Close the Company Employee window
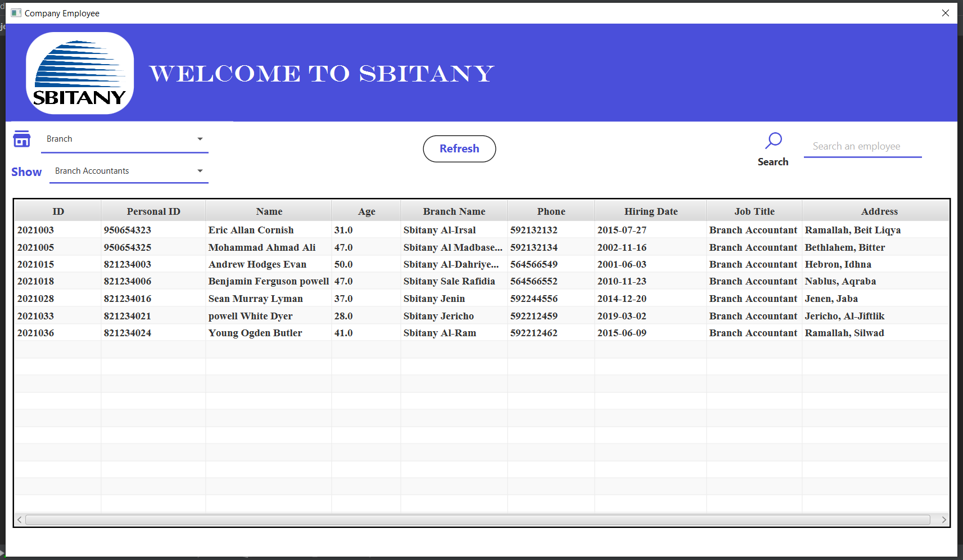This screenshot has width=963, height=560. tap(946, 13)
